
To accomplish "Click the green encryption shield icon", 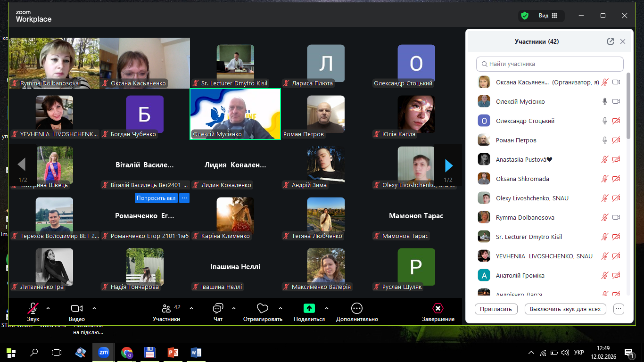I will (524, 16).
